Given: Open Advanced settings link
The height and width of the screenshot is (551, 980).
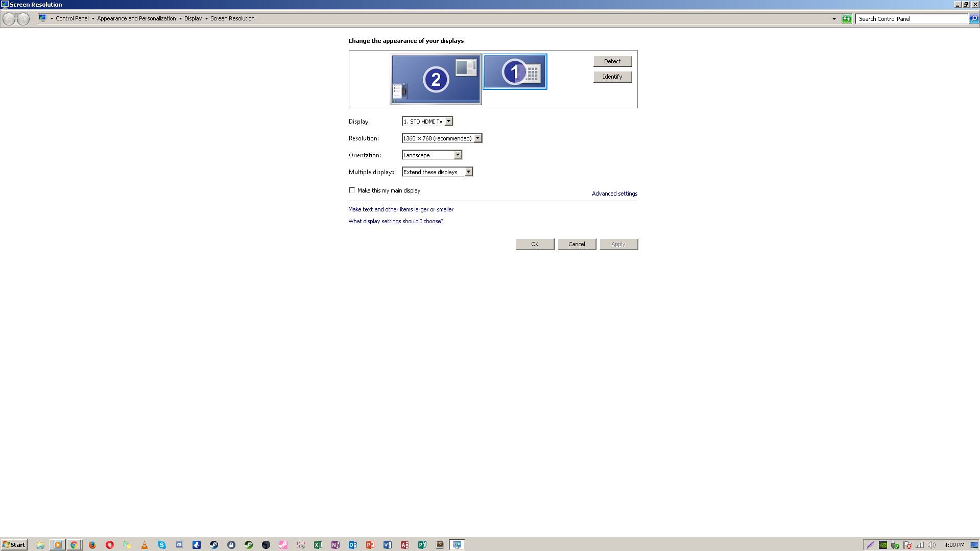Looking at the screenshot, I should pyautogui.click(x=614, y=194).
